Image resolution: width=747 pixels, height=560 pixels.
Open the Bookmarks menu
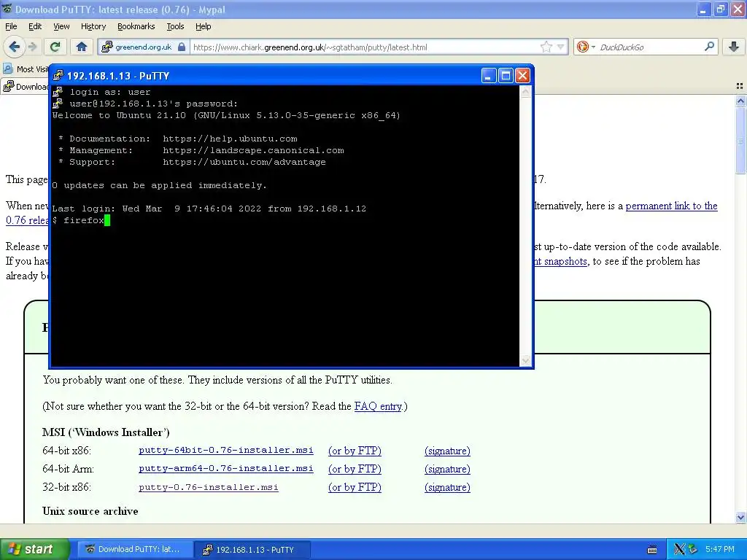pyautogui.click(x=136, y=26)
